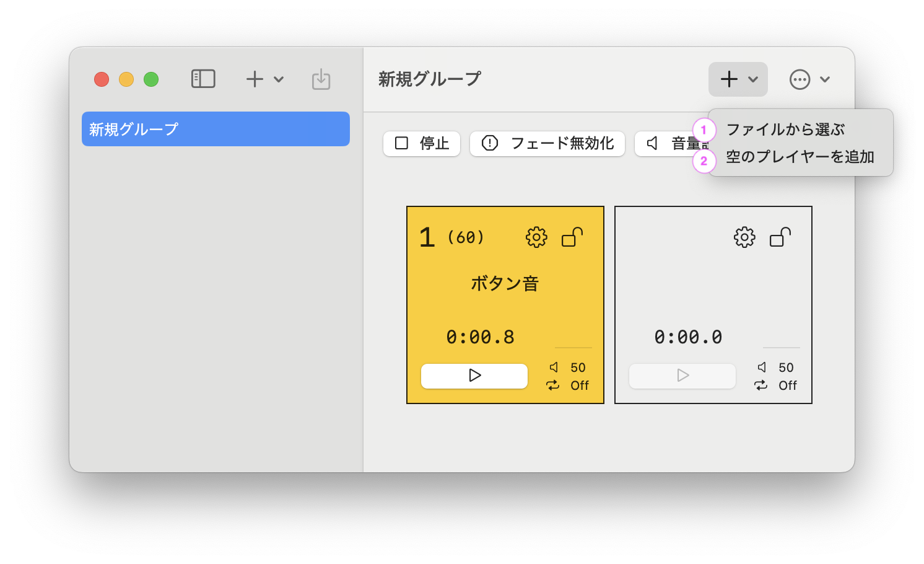
Task: Minimize the window with the yellow button
Action: 126,79
